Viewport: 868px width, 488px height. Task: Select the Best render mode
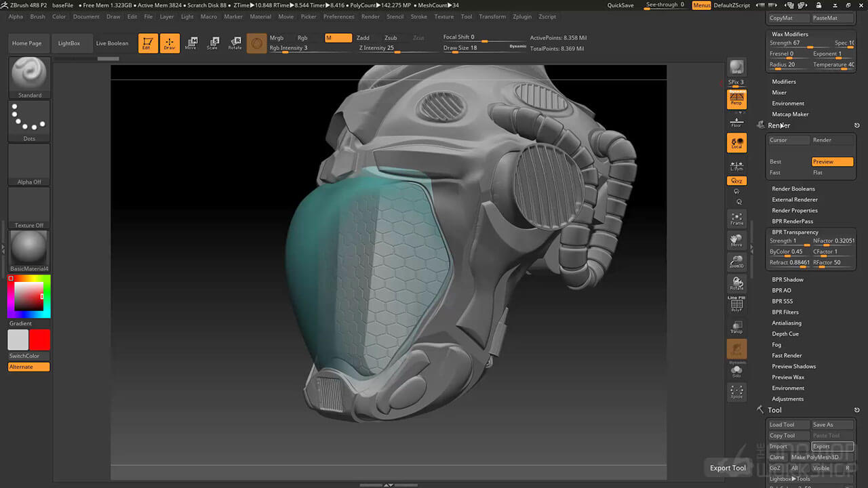(776, 162)
